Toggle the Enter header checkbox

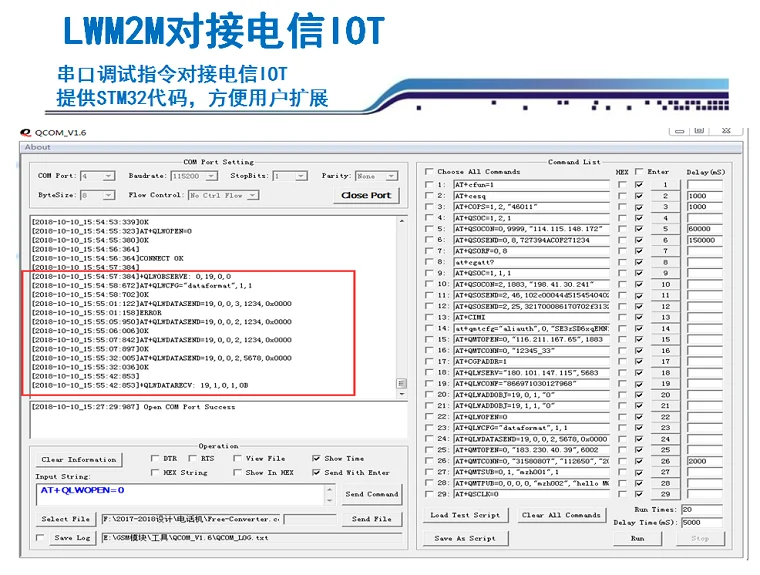pyautogui.click(x=639, y=172)
